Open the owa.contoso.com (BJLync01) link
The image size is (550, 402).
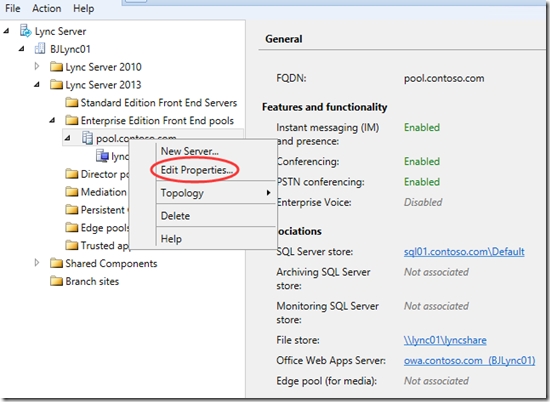click(x=469, y=360)
